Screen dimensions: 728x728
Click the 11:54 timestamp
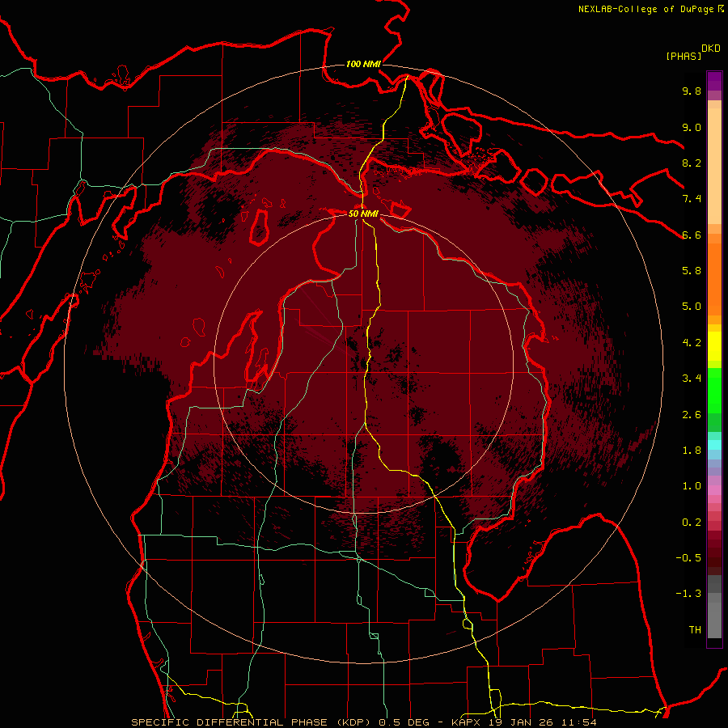coord(580,722)
